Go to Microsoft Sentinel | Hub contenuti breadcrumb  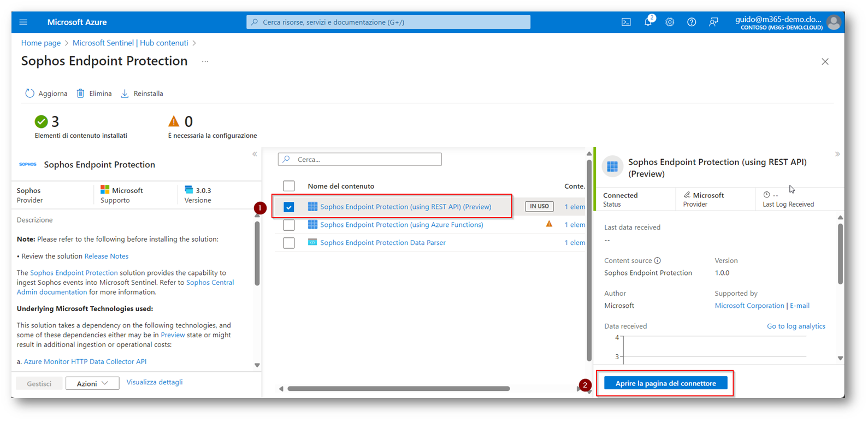(131, 43)
